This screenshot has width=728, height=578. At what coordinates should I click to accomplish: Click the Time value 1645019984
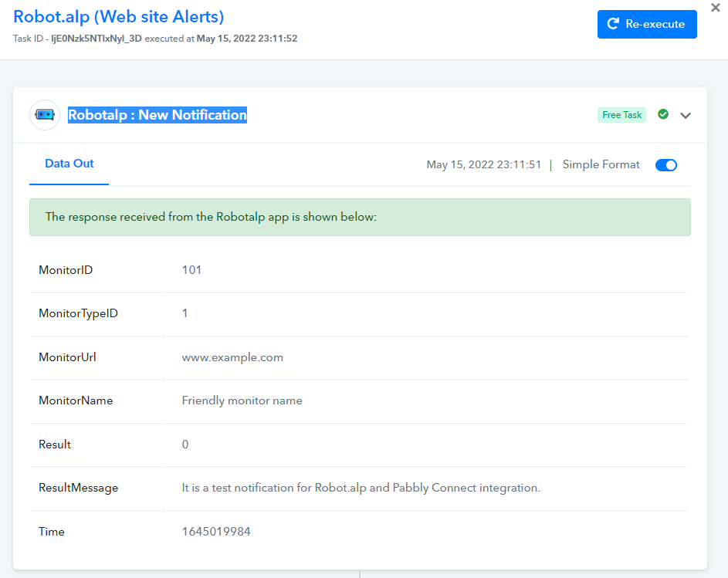coord(216,532)
